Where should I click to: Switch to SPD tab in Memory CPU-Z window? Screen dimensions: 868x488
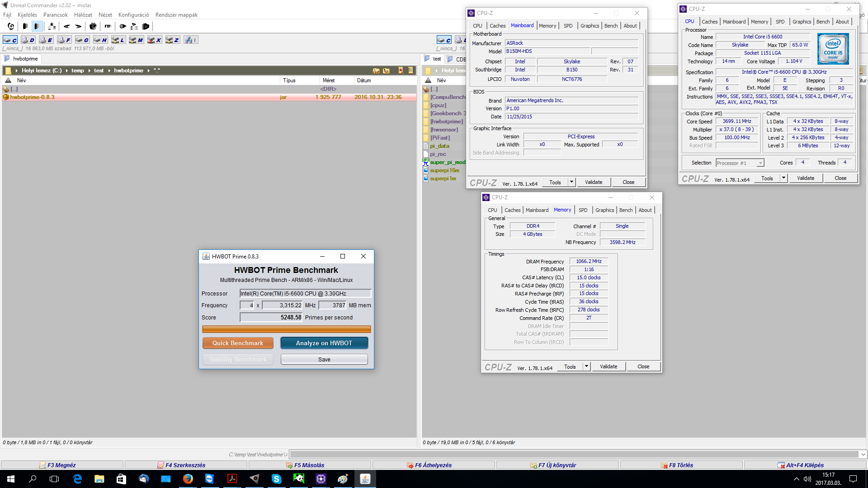pos(583,210)
